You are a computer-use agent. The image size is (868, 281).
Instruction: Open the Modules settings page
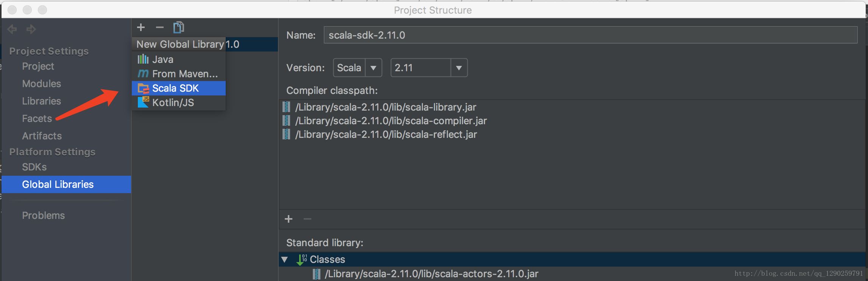[41, 84]
